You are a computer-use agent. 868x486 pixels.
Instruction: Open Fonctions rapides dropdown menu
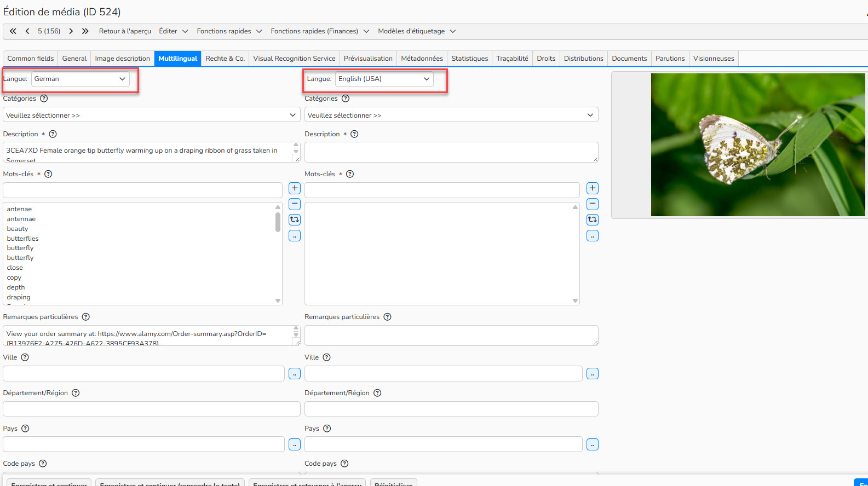tap(229, 31)
